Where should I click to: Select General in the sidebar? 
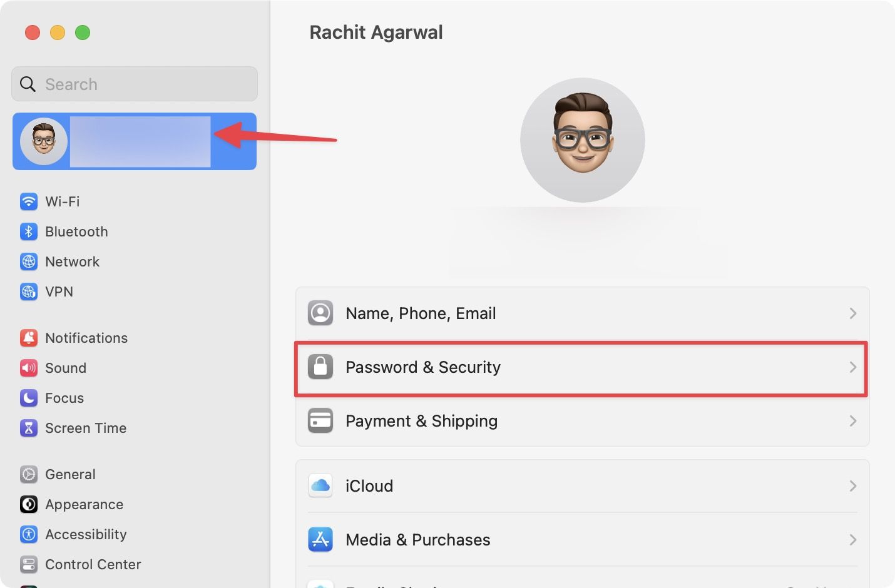point(70,474)
